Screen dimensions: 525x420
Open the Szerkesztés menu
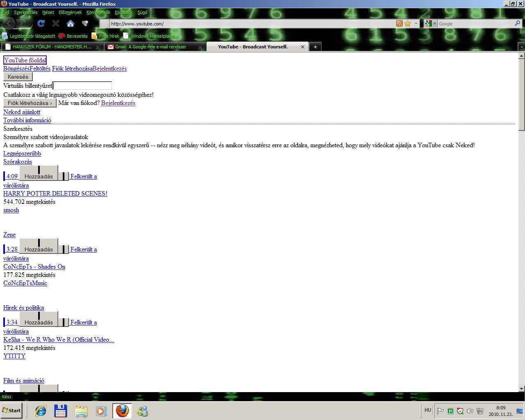click(25, 12)
